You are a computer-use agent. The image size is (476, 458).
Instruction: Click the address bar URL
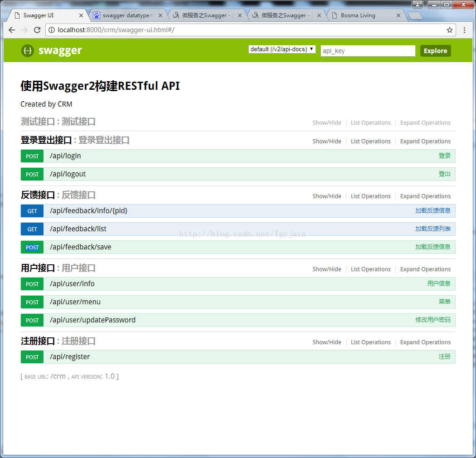pos(116,30)
